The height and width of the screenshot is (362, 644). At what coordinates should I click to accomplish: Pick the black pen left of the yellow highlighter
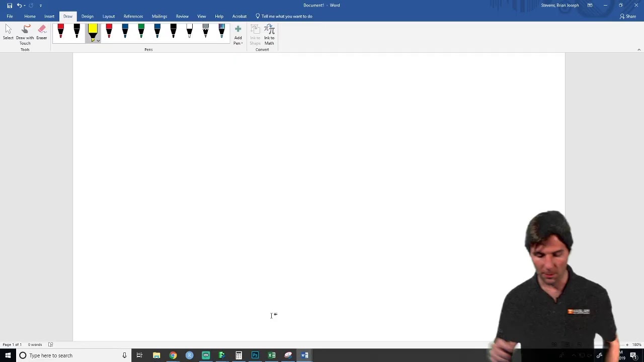77,31
